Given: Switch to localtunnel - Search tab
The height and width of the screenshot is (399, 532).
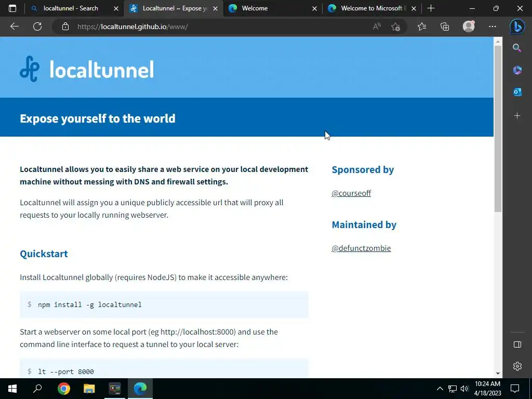Looking at the screenshot, I should click(71, 8).
